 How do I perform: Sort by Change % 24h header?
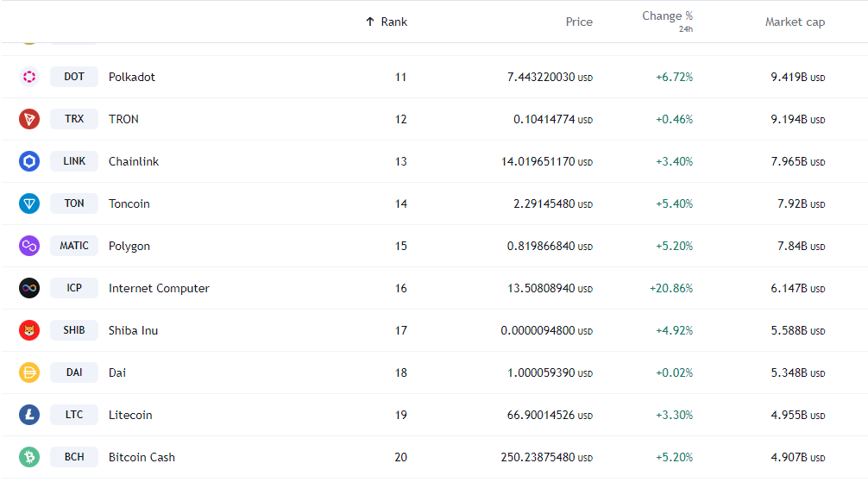click(x=667, y=16)
